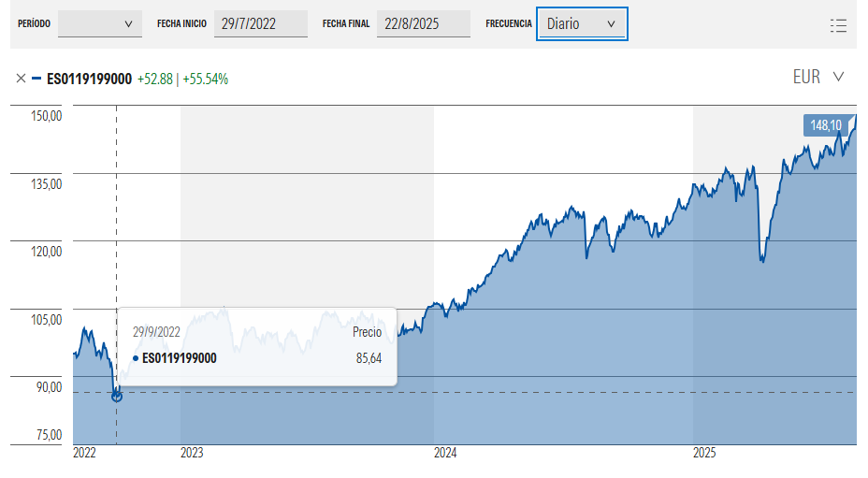Screen dimensions: 868x478
Task: Click the 2022 label on the time axis
Action: pos(84,454)
